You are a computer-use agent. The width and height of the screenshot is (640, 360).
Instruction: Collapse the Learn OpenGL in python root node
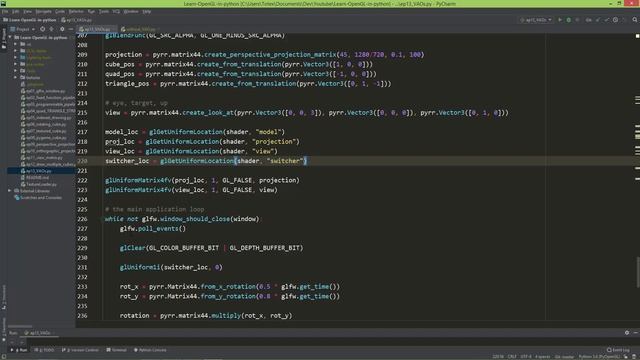10,37
